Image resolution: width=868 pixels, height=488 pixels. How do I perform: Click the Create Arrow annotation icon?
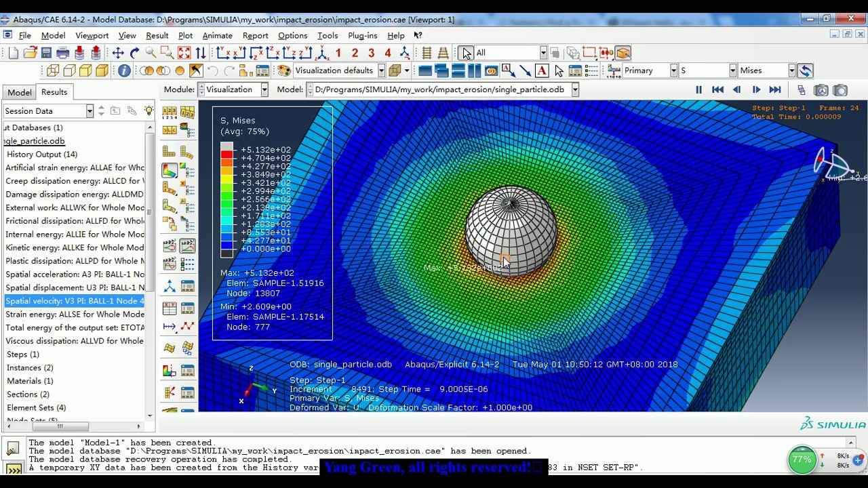point(526,70)
